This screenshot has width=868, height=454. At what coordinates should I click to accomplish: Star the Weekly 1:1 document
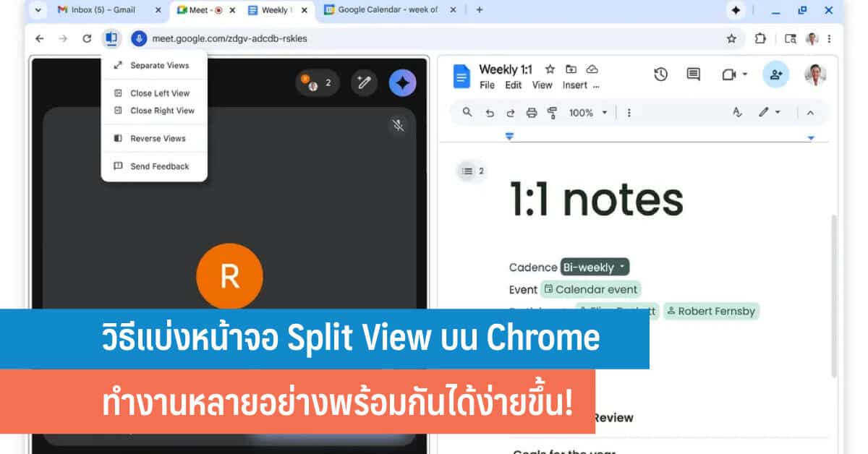click(x=550, y=69)
